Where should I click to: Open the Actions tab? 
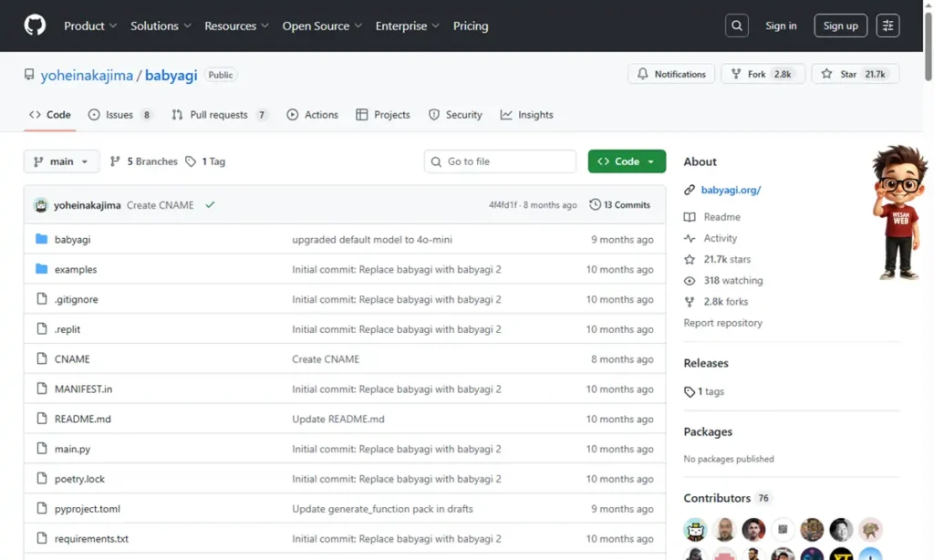312,114
